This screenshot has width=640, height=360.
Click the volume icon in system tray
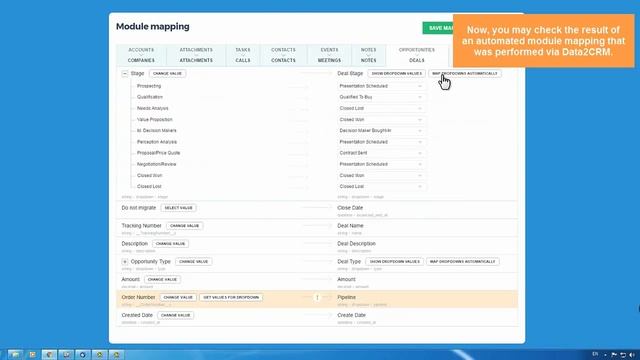(x=631, y=355)
